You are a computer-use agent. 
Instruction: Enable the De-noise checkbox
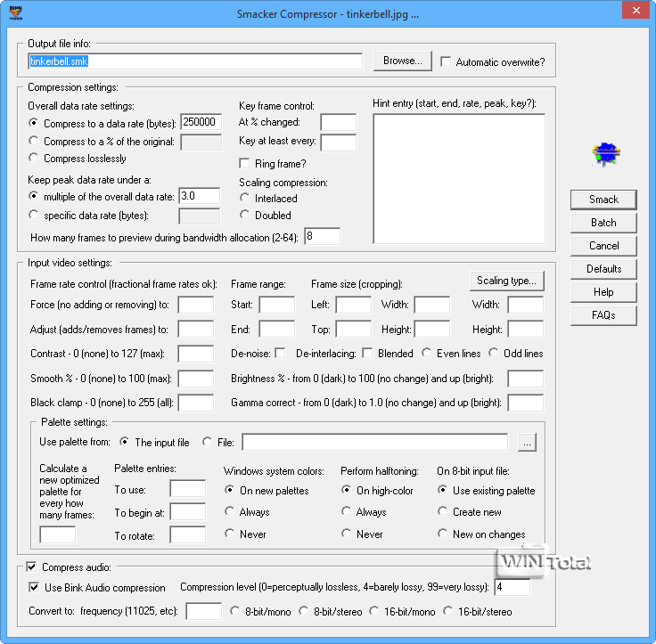tap(280, 354)
